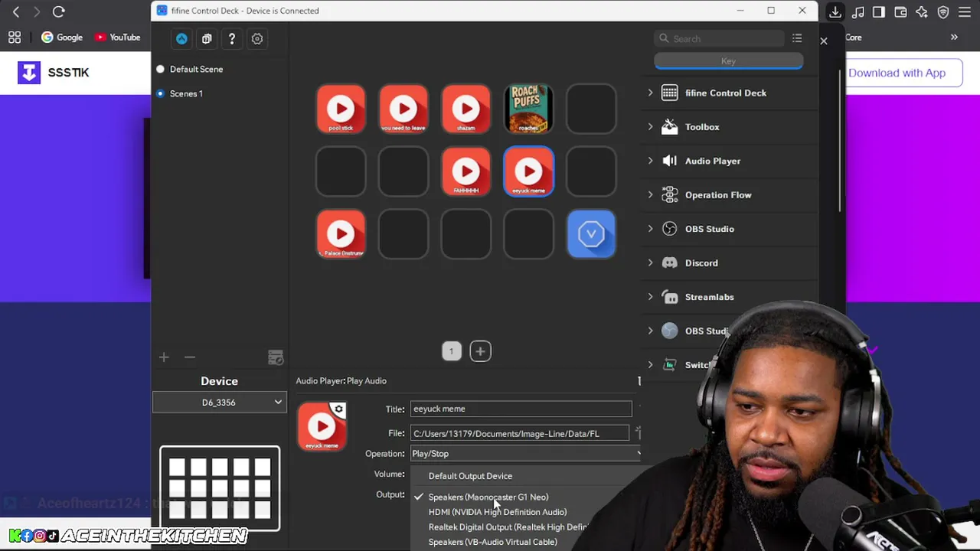Click the add scene plus icon
Screen dimensions: 980x551
[x=164, y=357]
